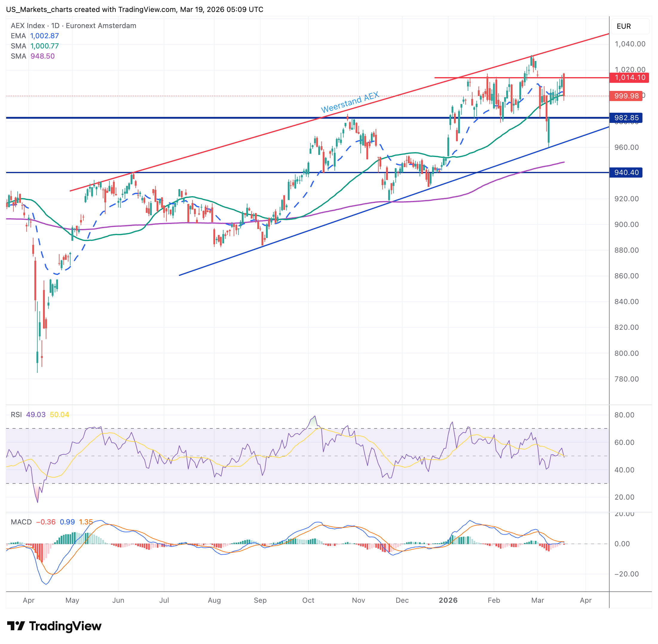Click the green SMA 1,000.77 legend
658x644 pixels.
[35, 46]
